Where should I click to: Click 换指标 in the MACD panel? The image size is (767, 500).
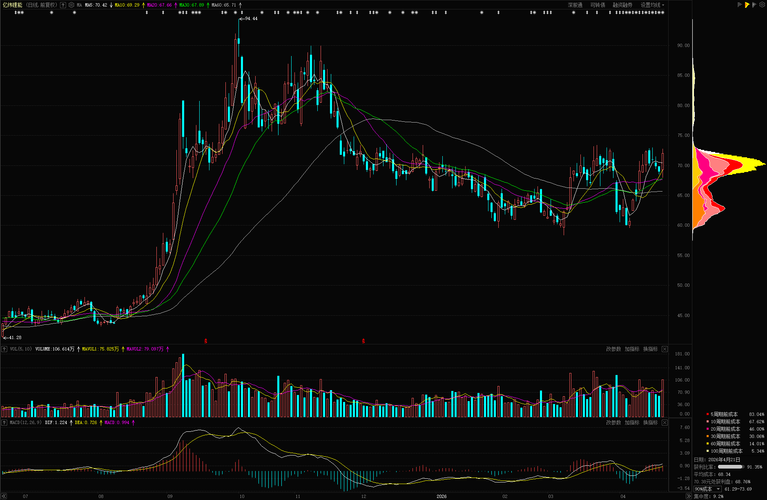coord(650,422)
